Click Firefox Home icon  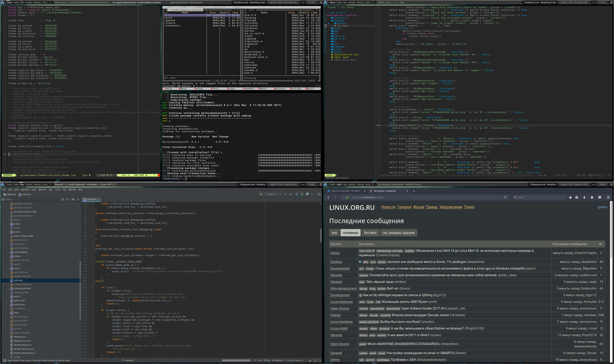pyautogui.click(x=592, y=197)
